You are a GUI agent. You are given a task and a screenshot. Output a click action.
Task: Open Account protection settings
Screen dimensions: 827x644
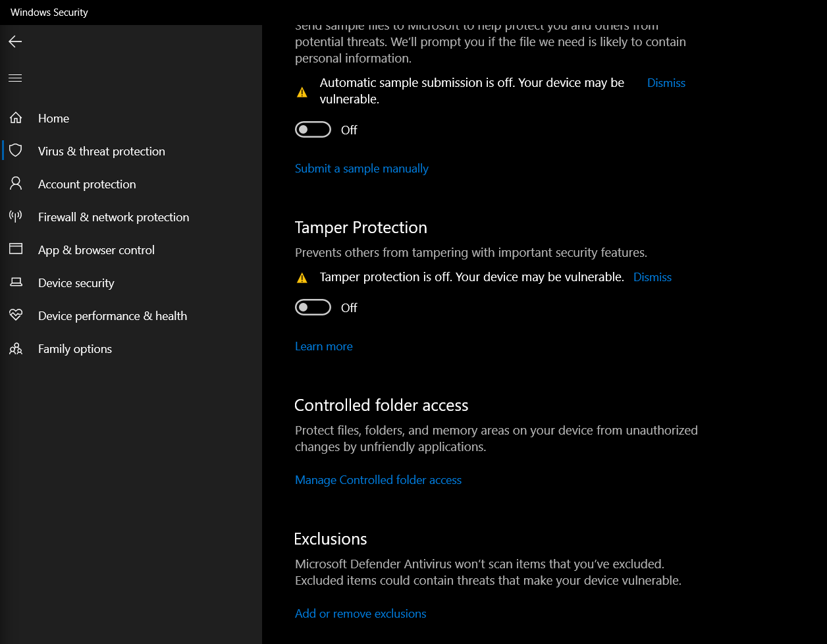pyautogui.click(x=86, y=184)
